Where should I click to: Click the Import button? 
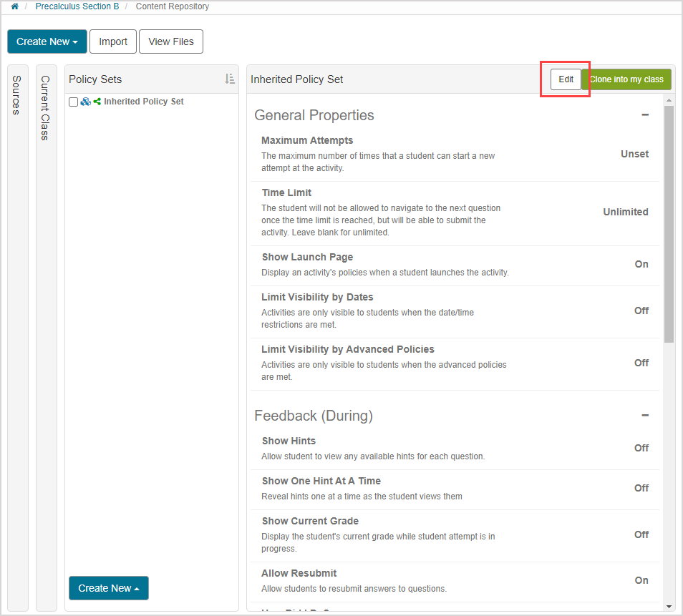(x=113, y=41)
